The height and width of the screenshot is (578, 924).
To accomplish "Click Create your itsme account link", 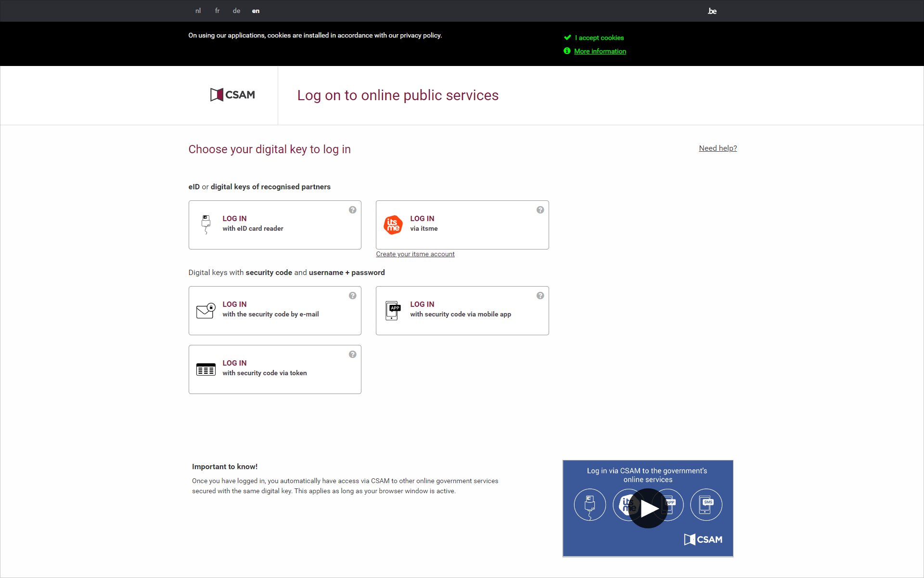I will click(415, 254).
